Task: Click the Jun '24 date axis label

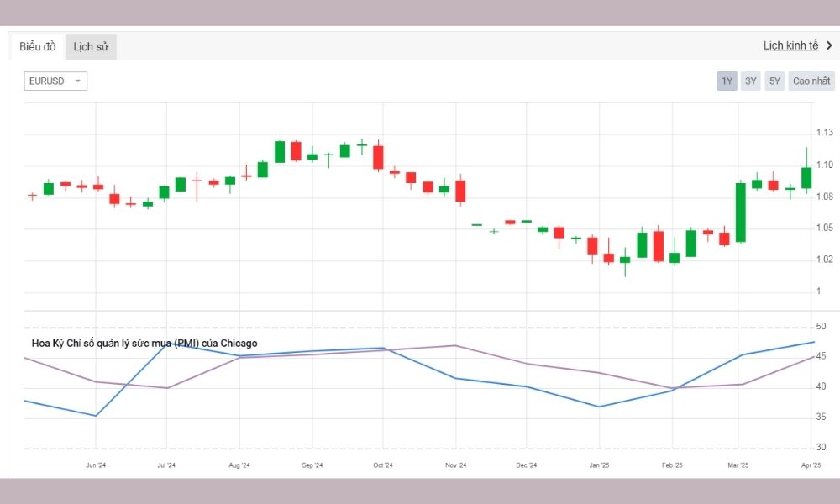Action: [x=96, y=464]
